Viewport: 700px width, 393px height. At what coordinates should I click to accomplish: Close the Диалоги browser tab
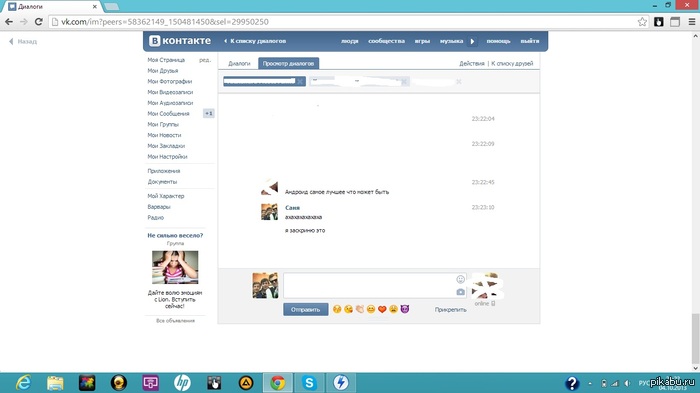95,7
